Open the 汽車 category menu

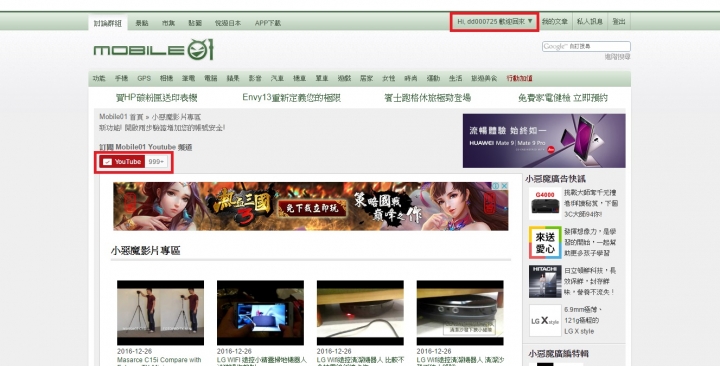277,79
